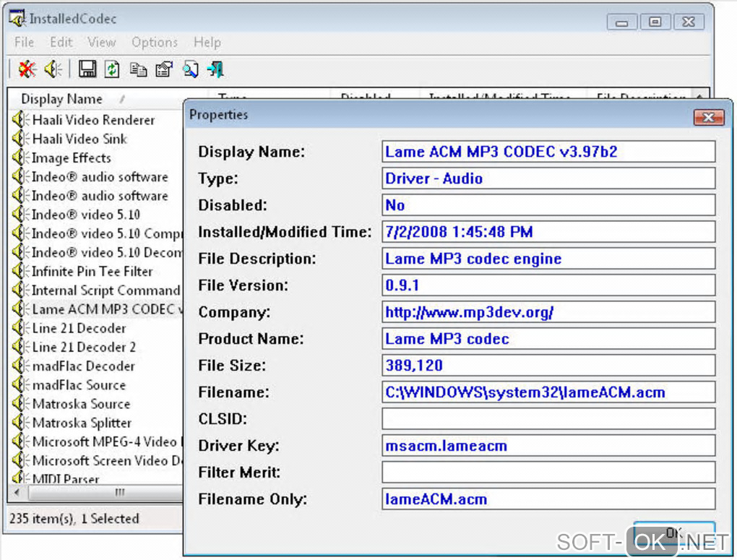Image resolution: width=737 pixels, height=560 pixels.
Task: Open the Options menu
Action: click(155, 43)
